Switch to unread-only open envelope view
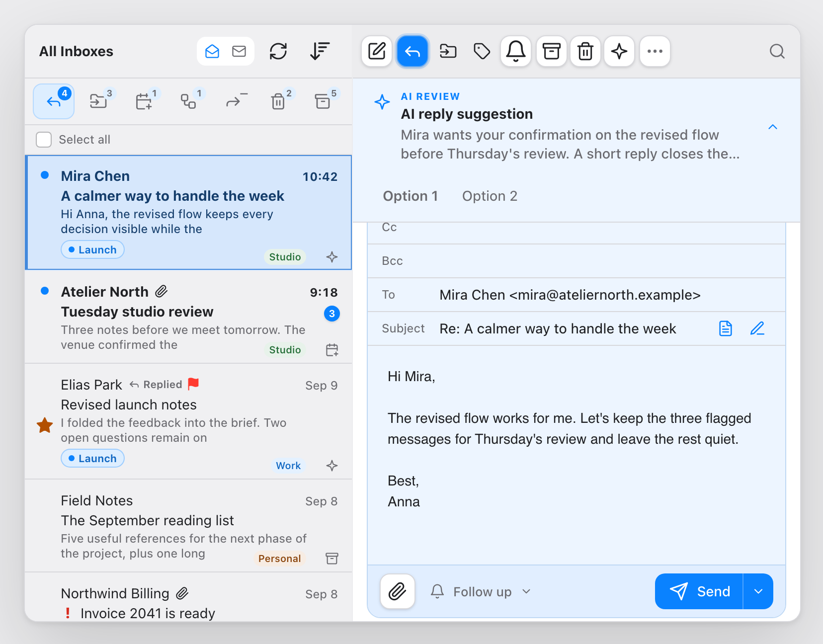 click(212, 51)
